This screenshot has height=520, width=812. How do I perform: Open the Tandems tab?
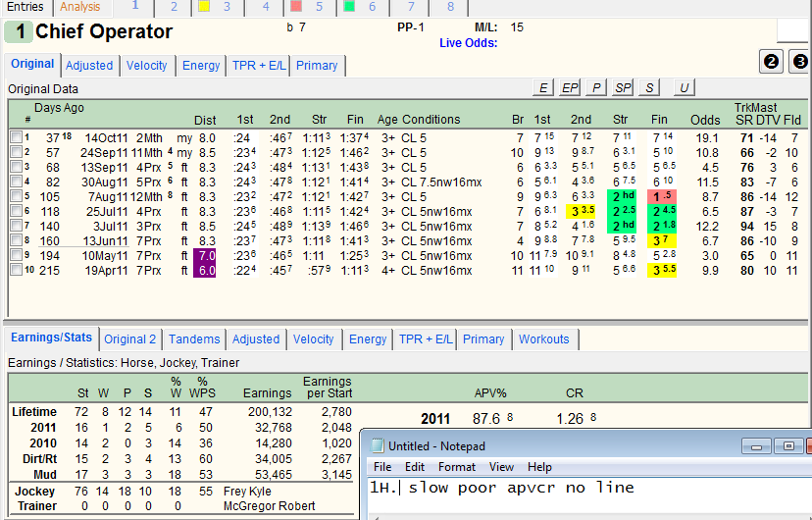[194, 339]
